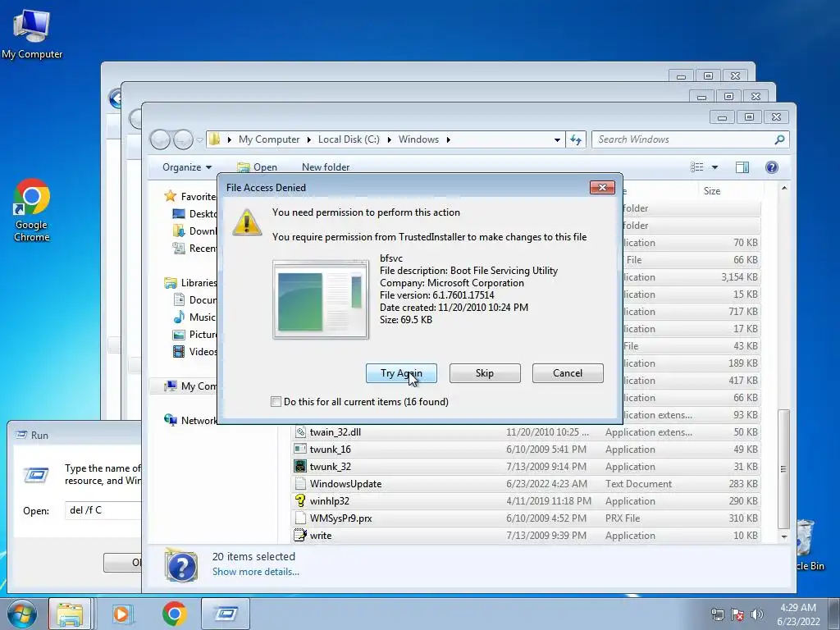Image resolution: width=840 pixels, height=630 pixels.
Task: Click the Favorites star icon
Action: 171,196
